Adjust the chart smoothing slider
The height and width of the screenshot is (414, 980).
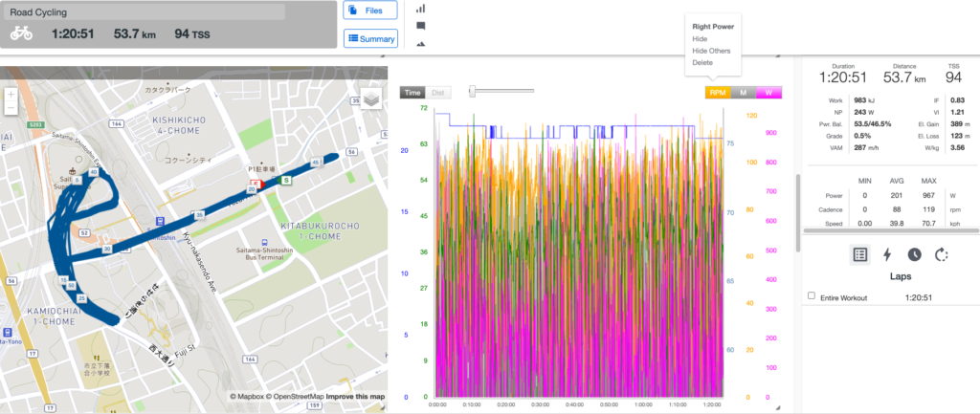click(x=472, y=91)
